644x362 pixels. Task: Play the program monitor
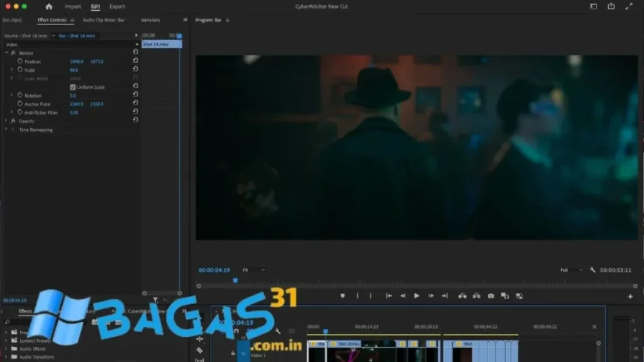[416, 296]
